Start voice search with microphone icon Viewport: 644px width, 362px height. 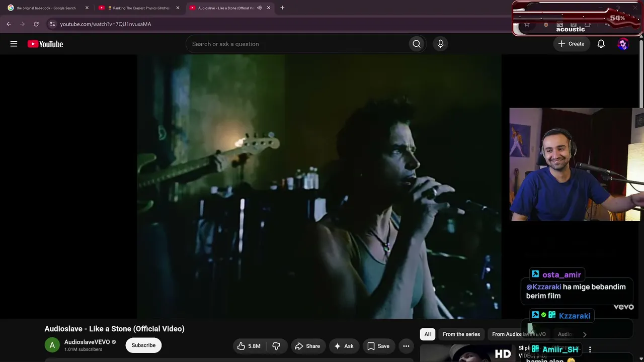pyautogui.click(x=440, y=44)
